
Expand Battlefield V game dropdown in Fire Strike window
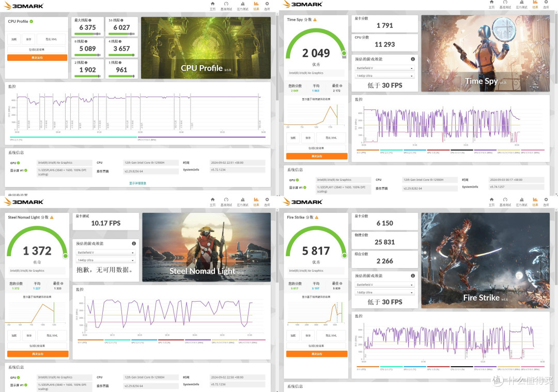pyautogui.click(x=385, y=285)
